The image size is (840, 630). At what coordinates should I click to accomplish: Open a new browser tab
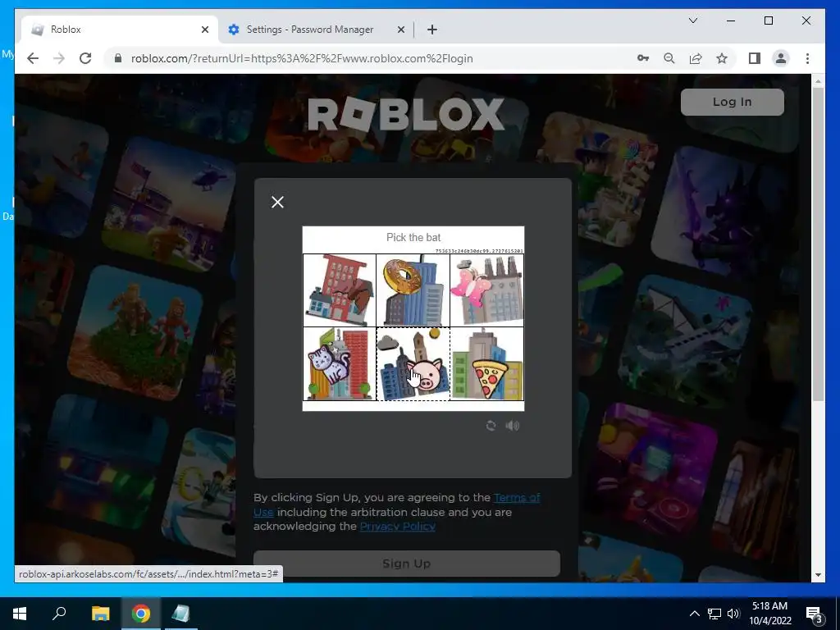[x=432, y=30]
